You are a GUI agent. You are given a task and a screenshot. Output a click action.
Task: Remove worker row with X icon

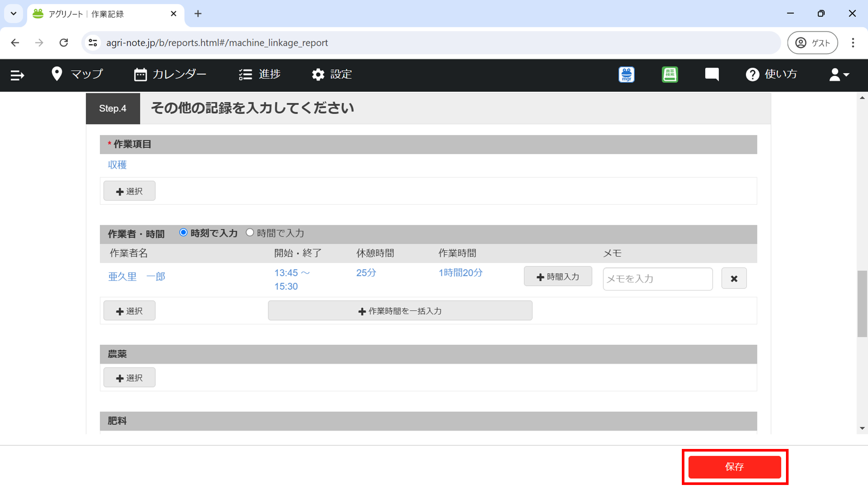click(734, 278)
